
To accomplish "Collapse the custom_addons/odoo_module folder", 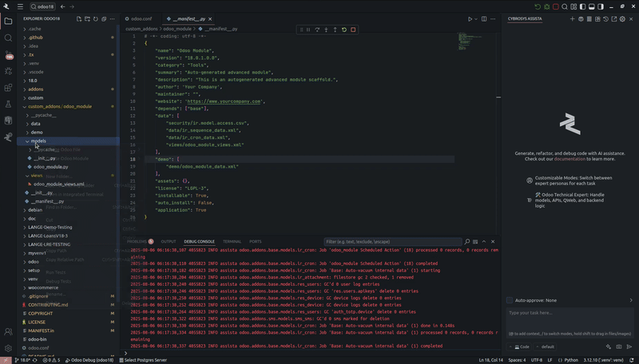I will coord(67,107).
